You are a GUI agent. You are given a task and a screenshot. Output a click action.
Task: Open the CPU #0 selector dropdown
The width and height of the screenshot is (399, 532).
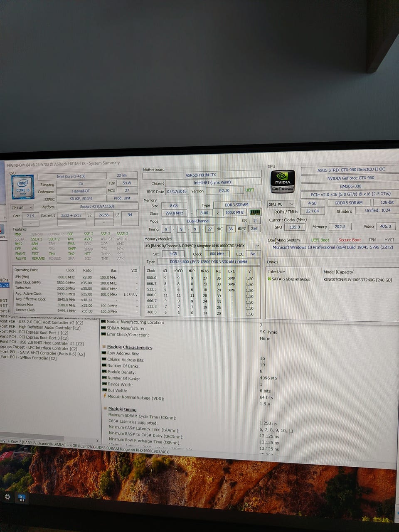22,207
